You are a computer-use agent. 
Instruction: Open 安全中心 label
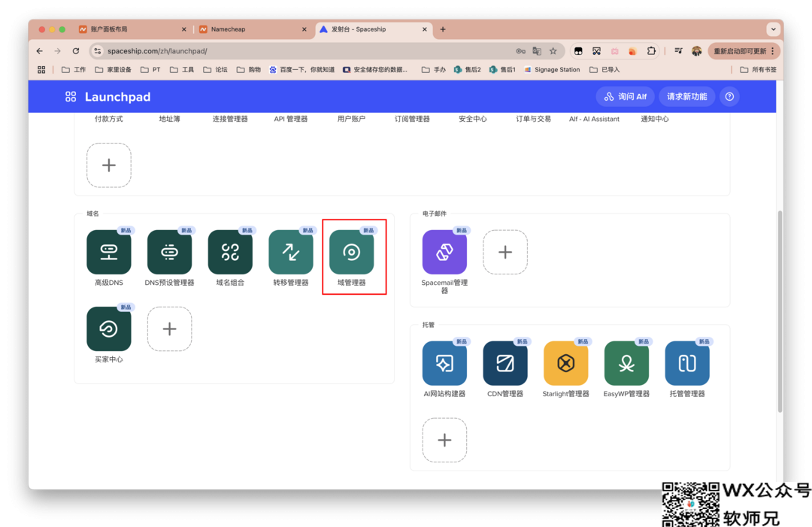click(473, 119)
